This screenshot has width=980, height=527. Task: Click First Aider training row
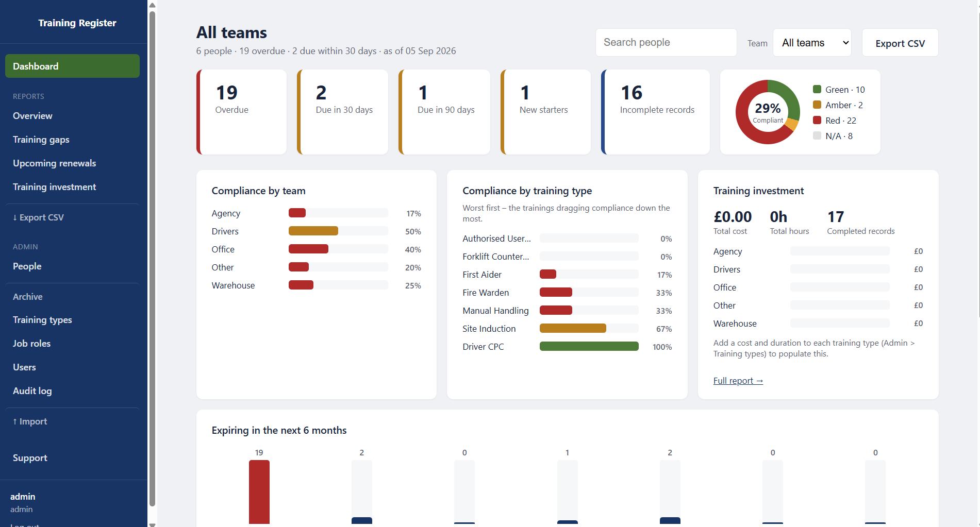click(567, 275)
